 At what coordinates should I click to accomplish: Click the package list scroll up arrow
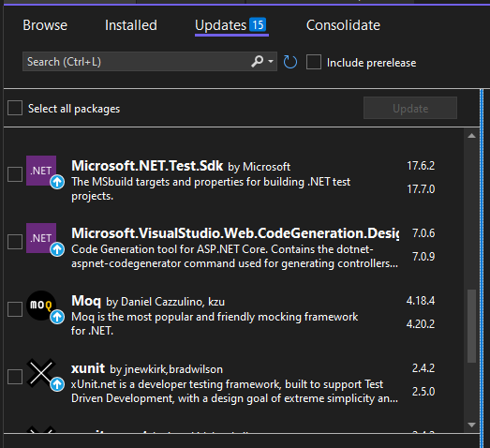pyautogui.click(x=472, y=136)
